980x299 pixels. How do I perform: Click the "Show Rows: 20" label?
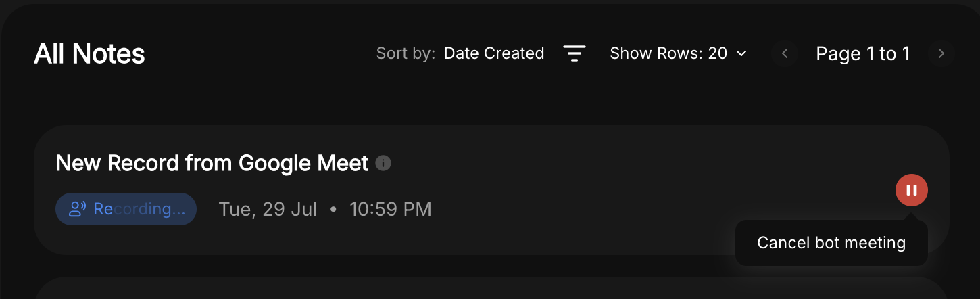[668, 53]
